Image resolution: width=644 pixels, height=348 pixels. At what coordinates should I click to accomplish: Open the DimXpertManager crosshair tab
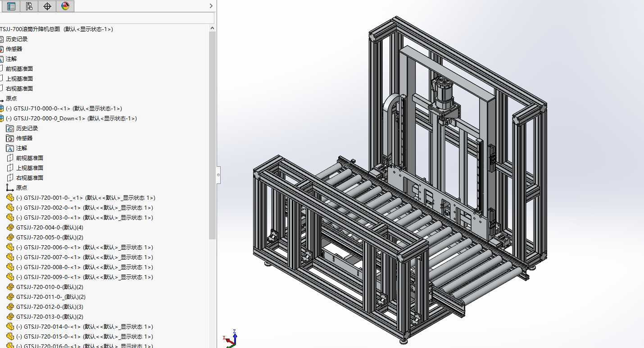point(47,6)
